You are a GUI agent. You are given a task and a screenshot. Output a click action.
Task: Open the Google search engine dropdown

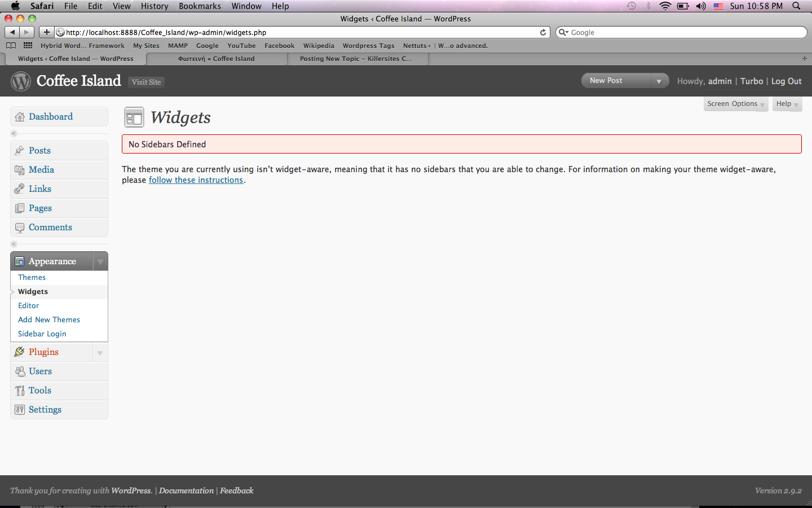[x=563, y=32]
